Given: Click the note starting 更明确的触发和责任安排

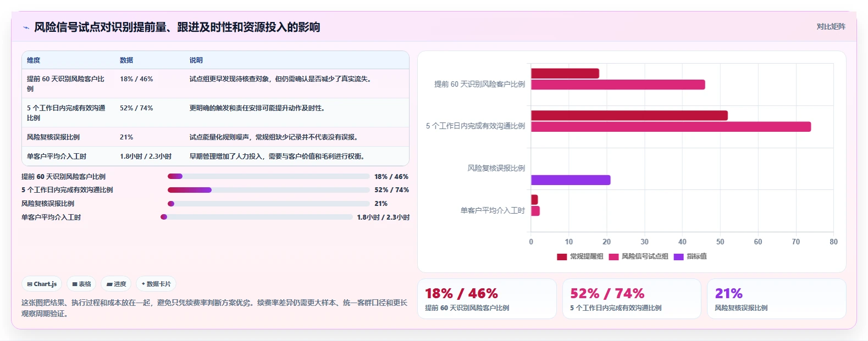Looking at the screenshot, I should pyautogui.click(x=258, y=108).
